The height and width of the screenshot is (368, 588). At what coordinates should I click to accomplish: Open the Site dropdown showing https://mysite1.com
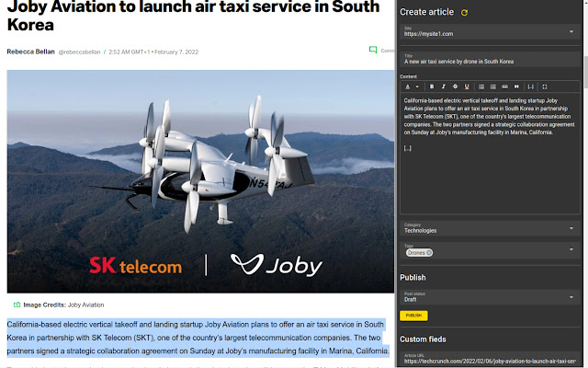(490, 32)
